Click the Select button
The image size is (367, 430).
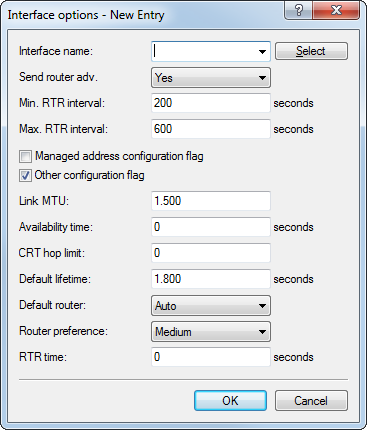click(x=311, y=51)
